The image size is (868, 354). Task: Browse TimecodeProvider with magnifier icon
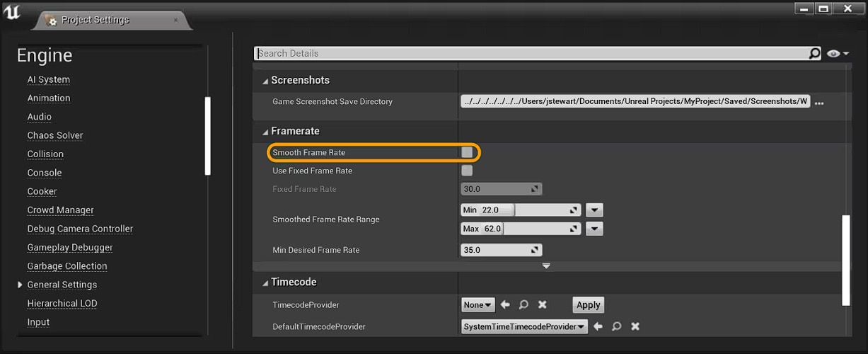point(523,304)
